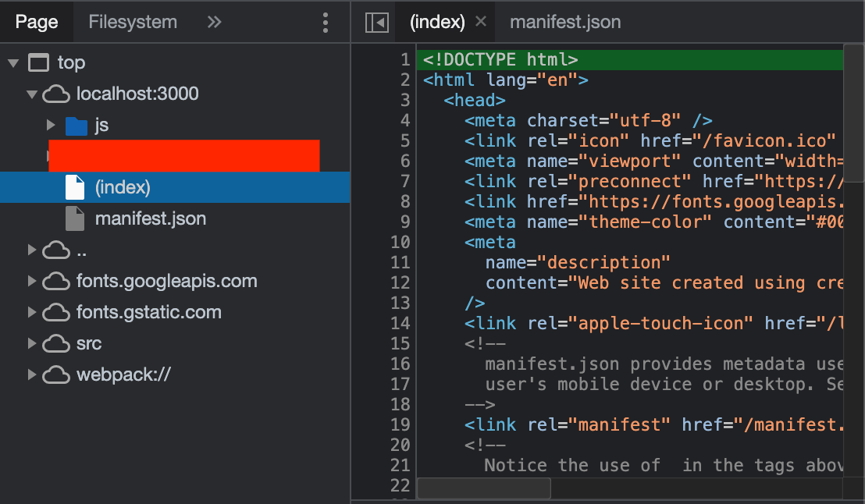Collapse the top frame node
This screenshot has width=865, height=504.
(12, 62)
